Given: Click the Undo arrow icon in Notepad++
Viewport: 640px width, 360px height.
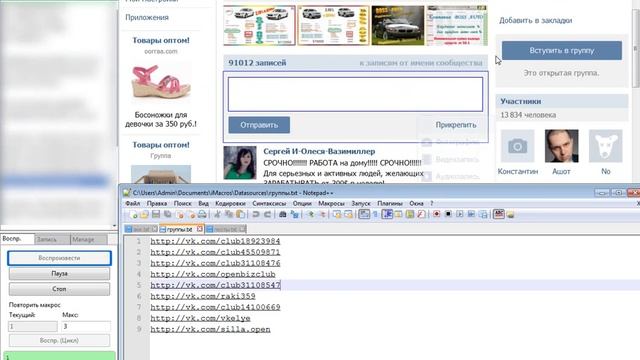Looking at the screenshot, I should coord(256,214).
